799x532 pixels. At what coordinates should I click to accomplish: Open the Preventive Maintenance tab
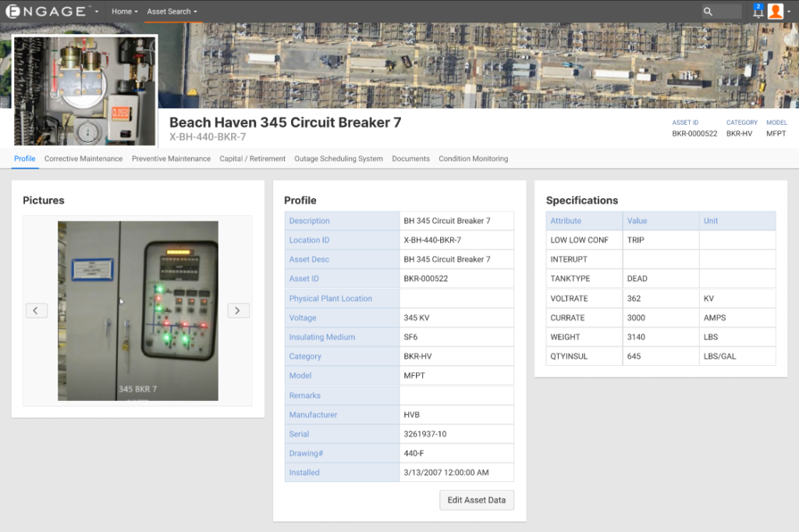[171, 158]
